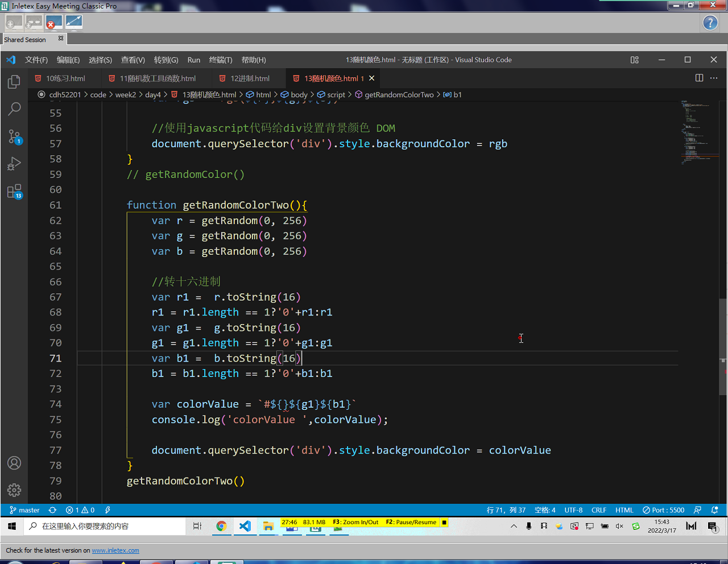Click the Windows taskbar search box
This screenshot has width=728, height=564.
tap(105, 526)
